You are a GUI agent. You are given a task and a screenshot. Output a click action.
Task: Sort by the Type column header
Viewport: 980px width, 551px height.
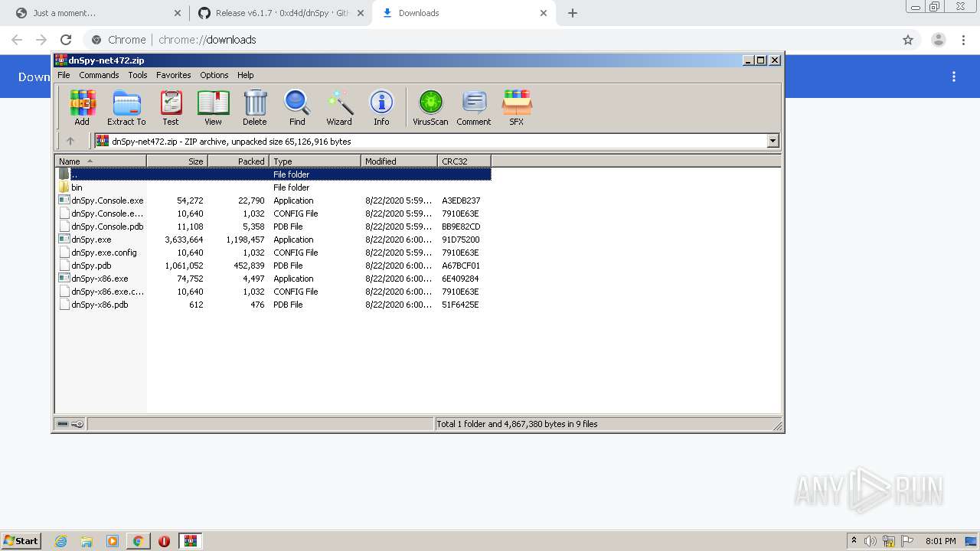(x=315, y=161)
